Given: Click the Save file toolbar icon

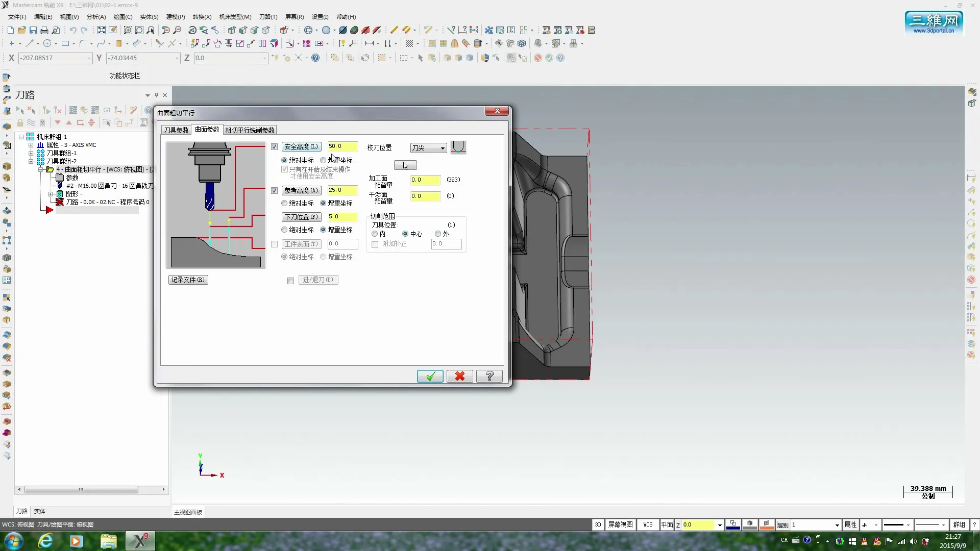Looking at the screenshot, I should (x=33, y=30).
